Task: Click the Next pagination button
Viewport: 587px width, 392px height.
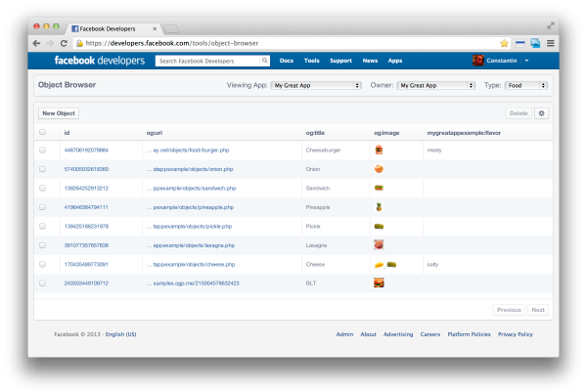Action: click(538, 310)
